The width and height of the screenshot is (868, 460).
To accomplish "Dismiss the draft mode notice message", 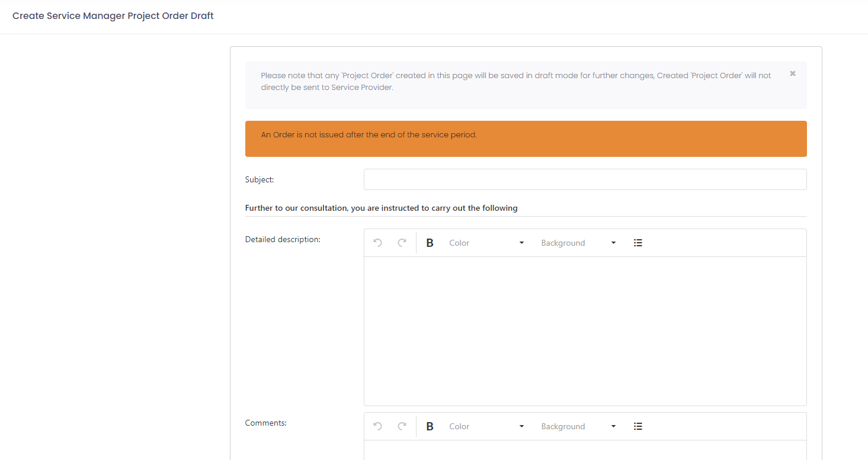I will (792, 73).
